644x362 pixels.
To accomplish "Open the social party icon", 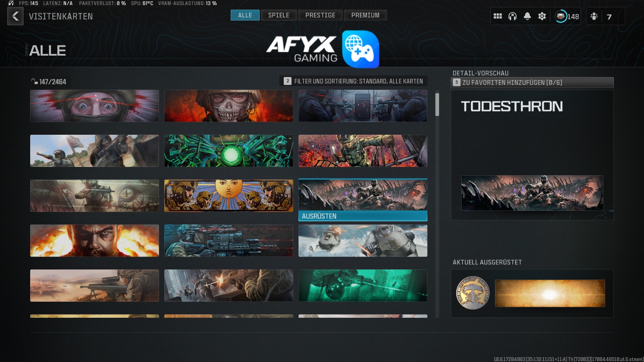I will point(594,16).
